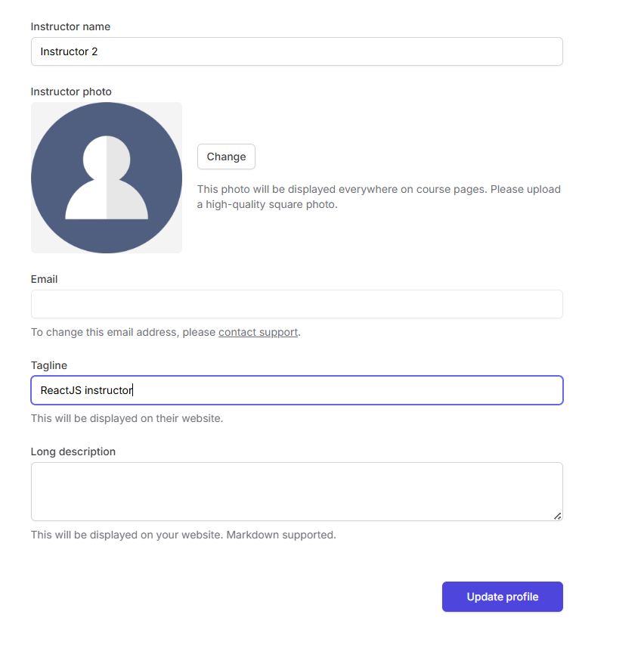Click 'This will be displayed on their website' hint
The image size is (644, 664).
[x=127, y=418]
